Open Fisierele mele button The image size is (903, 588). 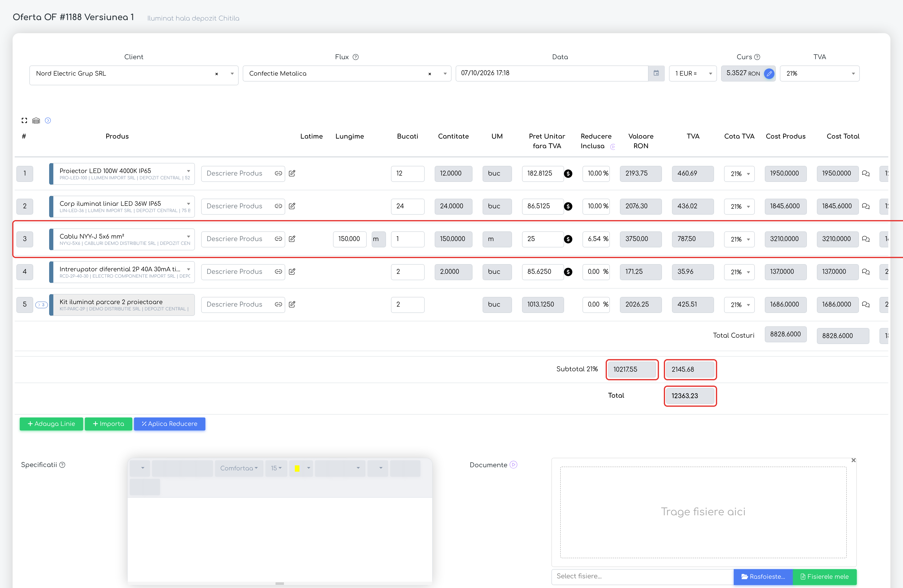[824, 577]
